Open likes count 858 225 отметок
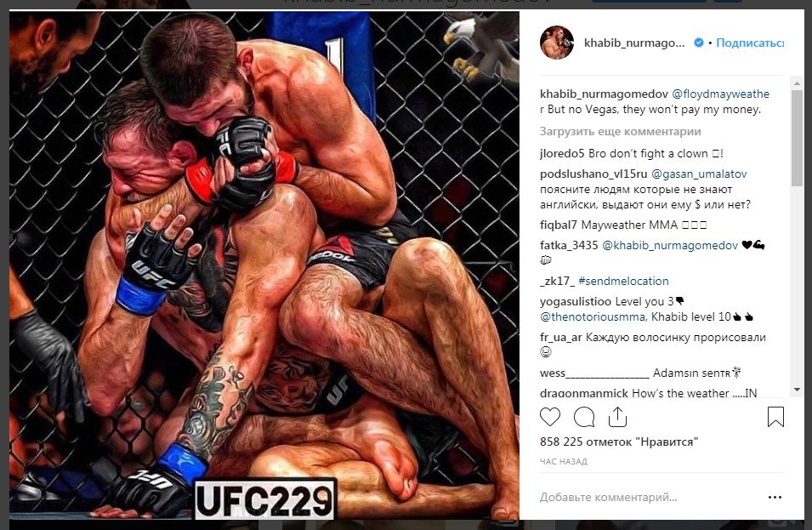 coord(619,442)
